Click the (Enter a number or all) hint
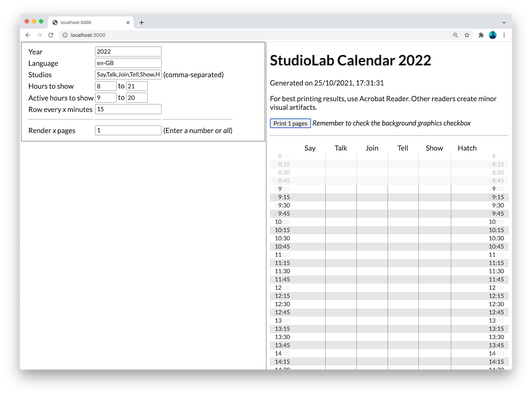This screenshot has width=532, height=396. [x=198, y=131]
